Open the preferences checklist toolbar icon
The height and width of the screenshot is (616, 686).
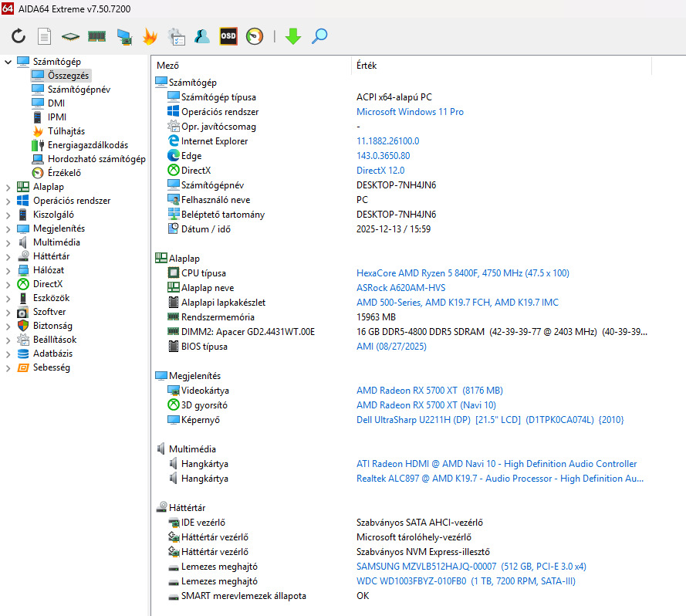[x=176, y=36]
